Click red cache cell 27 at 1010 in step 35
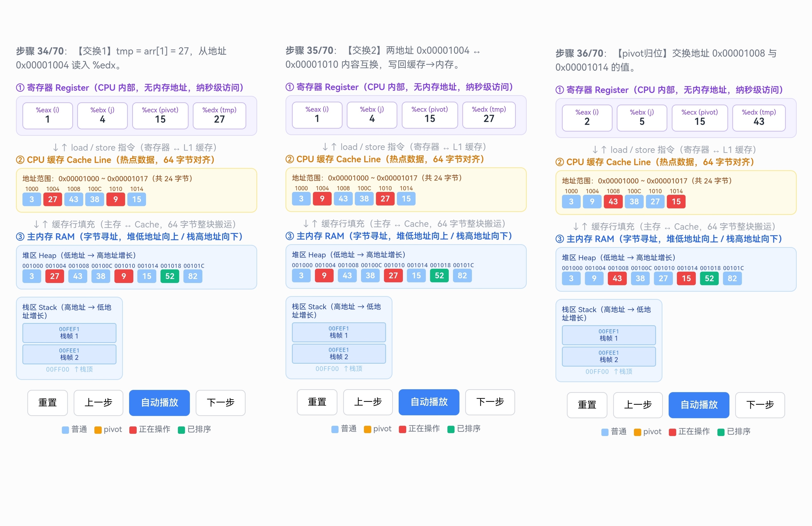This screenshot has height=526, width=812. pyautogui.click(x=385, y=199)
